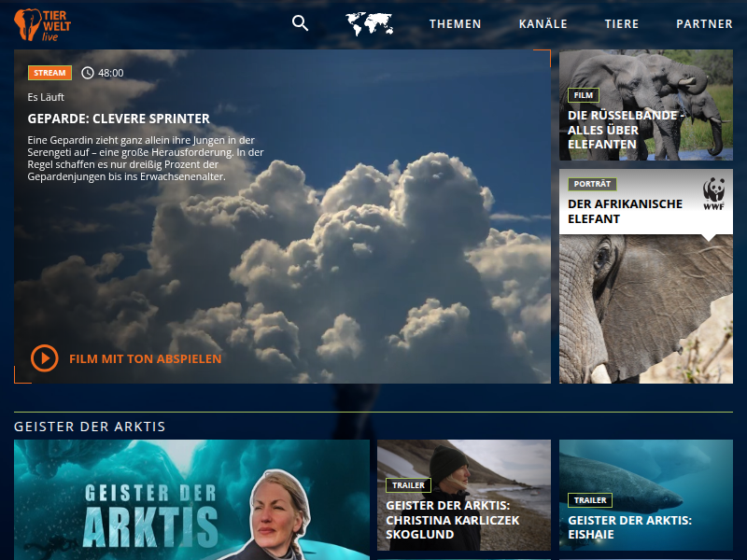Open the 'Geister der Arktis: Eishaie' trailer

click(629, 527)
